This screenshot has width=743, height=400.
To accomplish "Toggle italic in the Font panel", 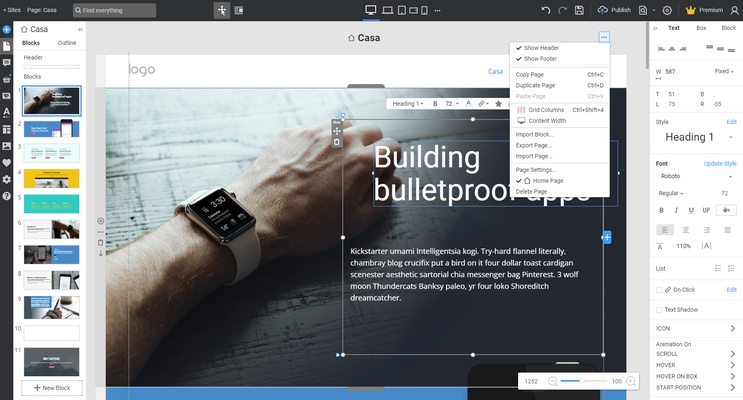I will (x=676, y=210).
